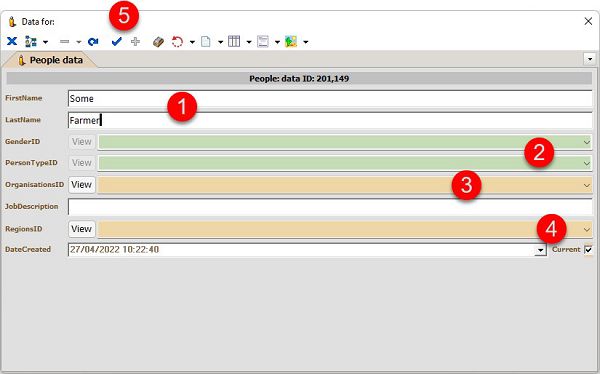
Task: Click the grey plus add record icon
Action: click(x=135, y=41)
